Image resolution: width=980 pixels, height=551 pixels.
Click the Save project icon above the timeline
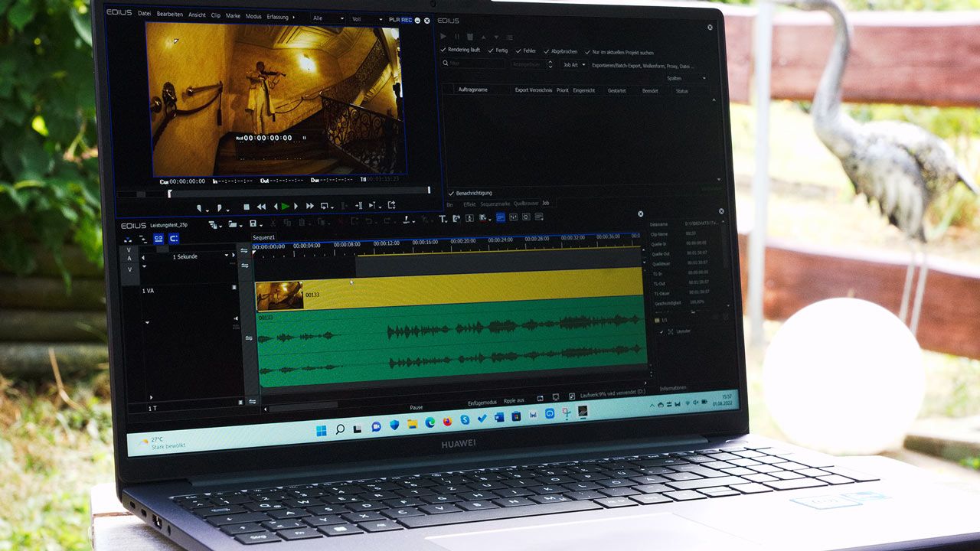(x=252, y=224)
